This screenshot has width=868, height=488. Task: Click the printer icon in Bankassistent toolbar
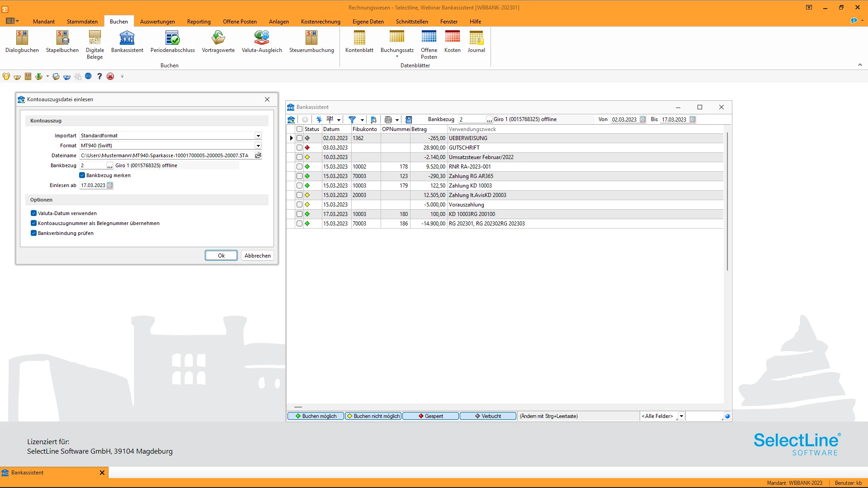[388, 120]
